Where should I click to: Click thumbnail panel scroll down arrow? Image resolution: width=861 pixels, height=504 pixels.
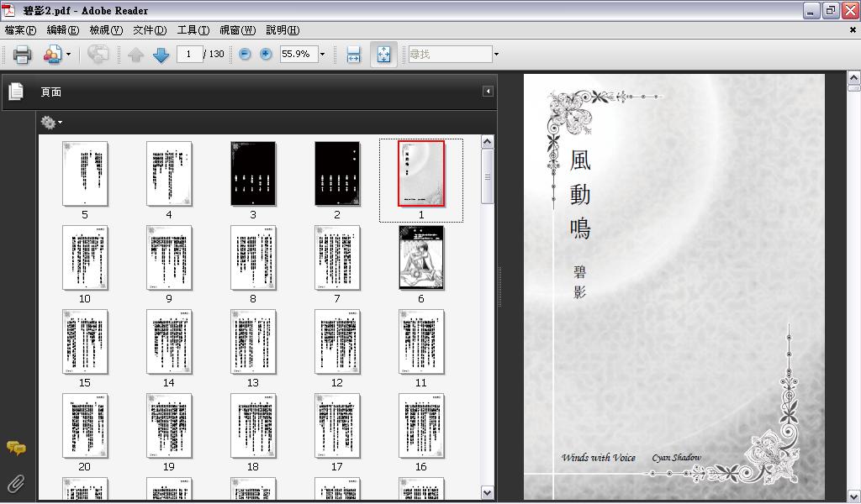pos(487,493)
